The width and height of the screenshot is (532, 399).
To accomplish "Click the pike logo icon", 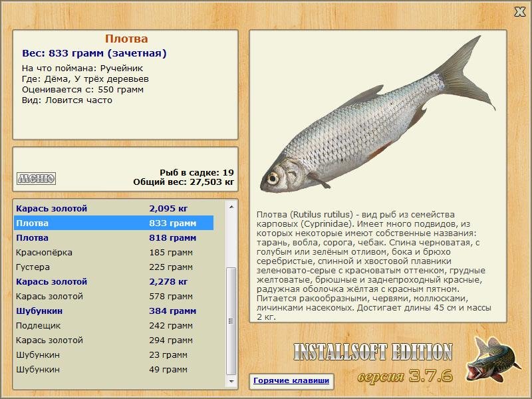I will [x=493, y=359].
